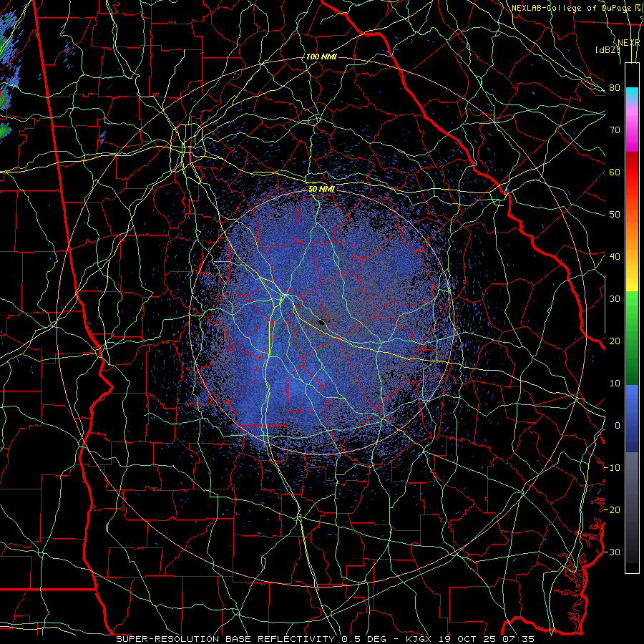Click the KJGX radar site identifier
The image size is (644, 644).
point(420,639)
